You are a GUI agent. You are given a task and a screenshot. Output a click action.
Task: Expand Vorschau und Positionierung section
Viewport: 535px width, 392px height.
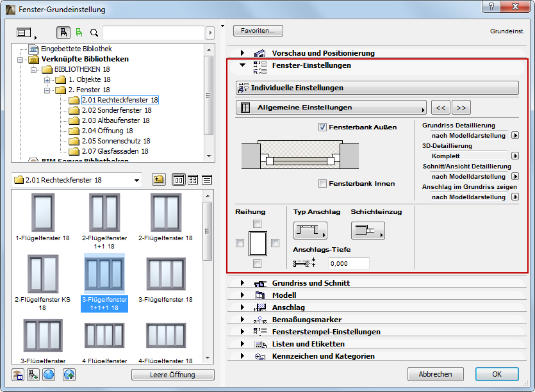click(x=242, y=53)
